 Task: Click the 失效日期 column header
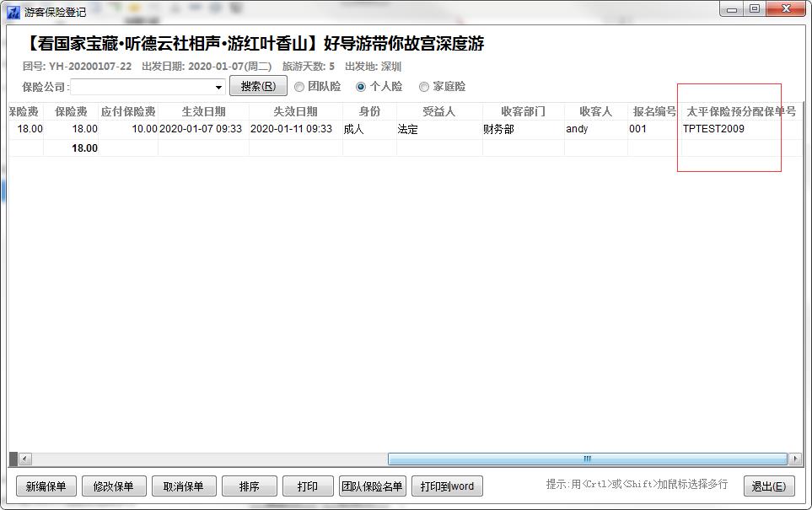(x=295, y=111)
